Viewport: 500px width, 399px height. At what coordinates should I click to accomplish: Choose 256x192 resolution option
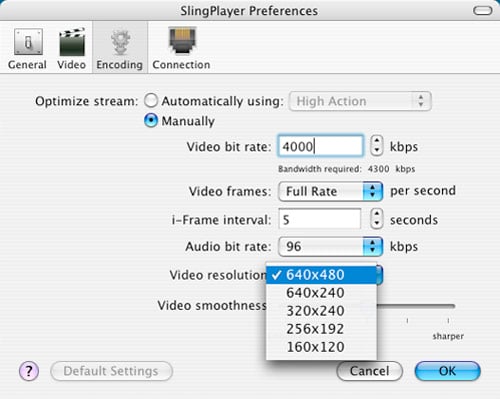coord(322,329)
